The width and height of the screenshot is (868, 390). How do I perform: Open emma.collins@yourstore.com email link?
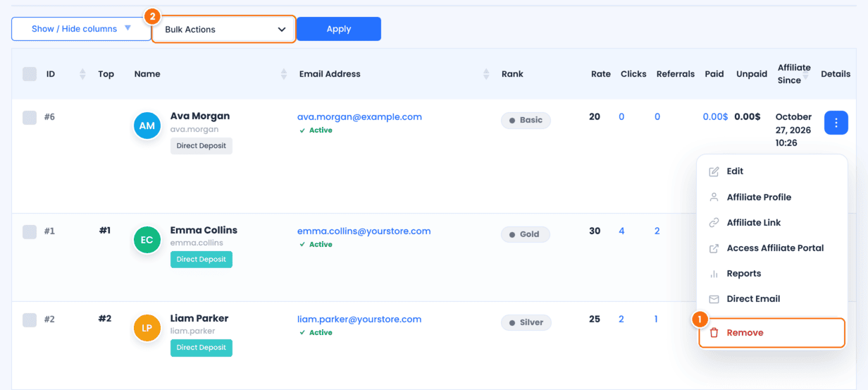pos(364,231)
